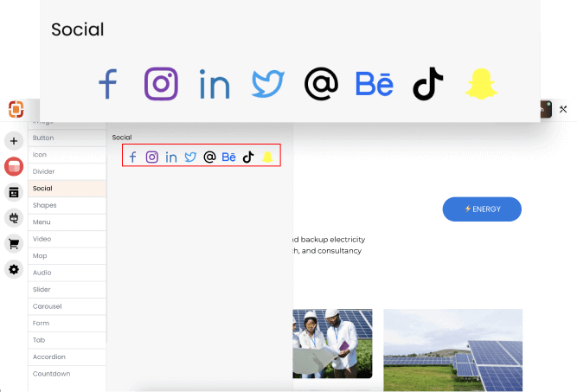The image size is (577, 392).
Task: Select Countdown in the elements list
Action: (67, 374)
